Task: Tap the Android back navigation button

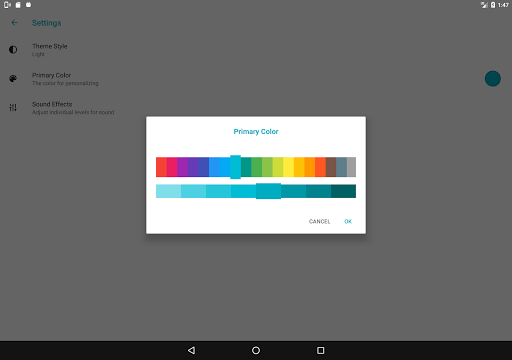Action: 191,350
